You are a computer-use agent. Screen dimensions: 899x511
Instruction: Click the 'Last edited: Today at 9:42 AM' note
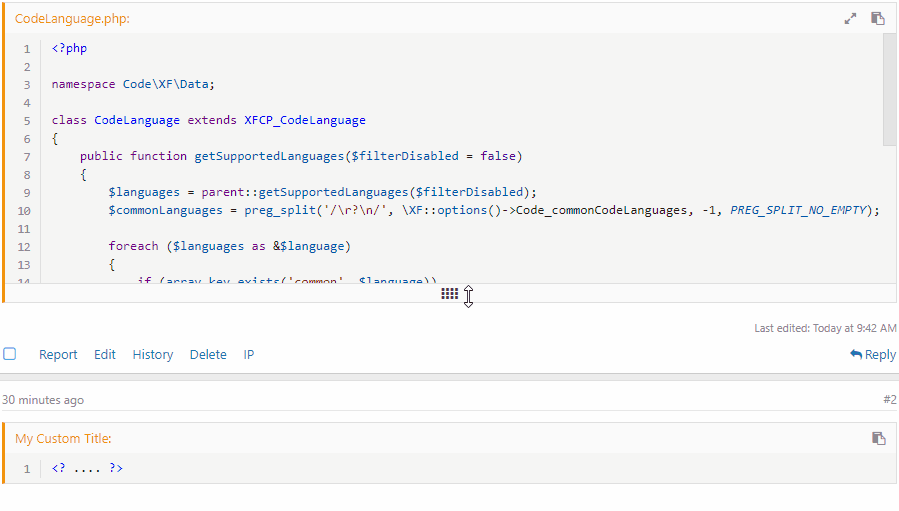tap(825, 328)
